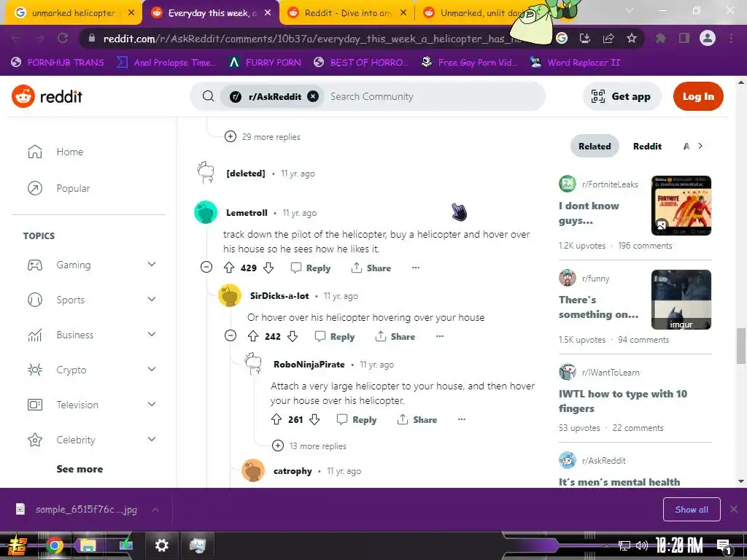Downvote the comment with 242 points

click(x=293, y=337)
